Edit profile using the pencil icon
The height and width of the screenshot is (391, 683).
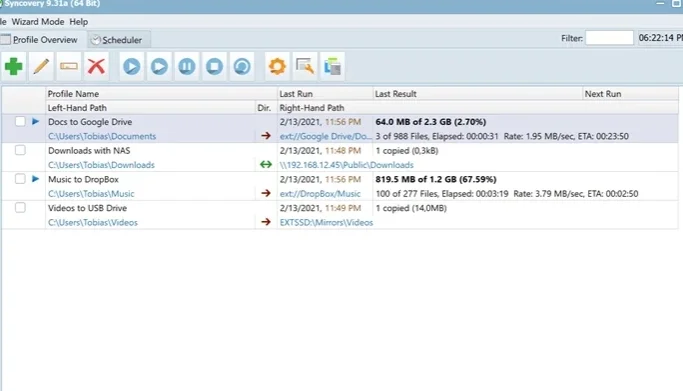pos(41,67)
